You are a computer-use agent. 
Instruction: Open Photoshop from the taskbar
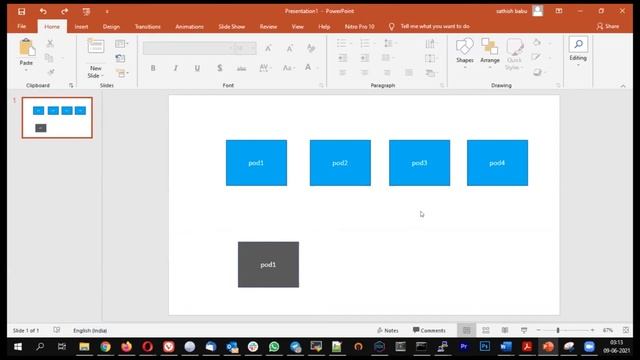click(484, 347)
